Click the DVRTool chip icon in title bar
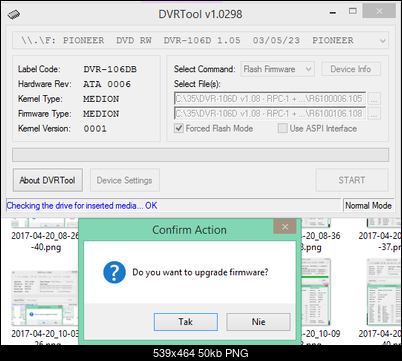The height and width of the screenshot is (361, 402). (x=14, y=14)
